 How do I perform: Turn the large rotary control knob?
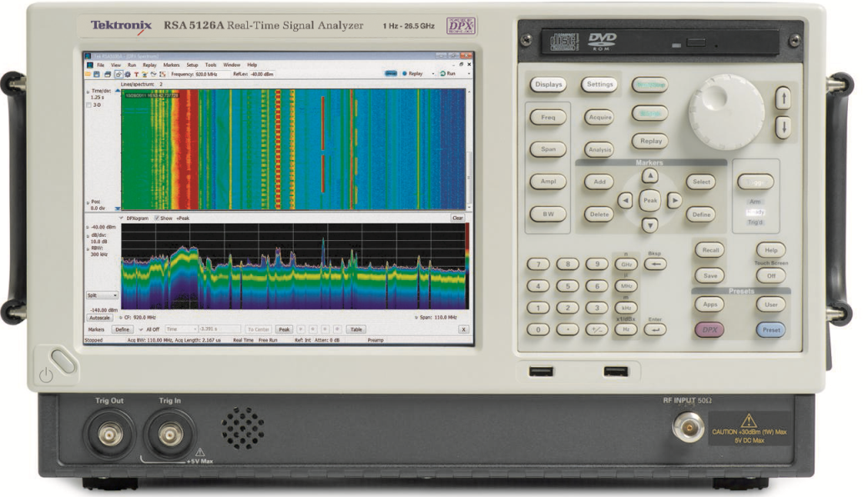point(726,113)
